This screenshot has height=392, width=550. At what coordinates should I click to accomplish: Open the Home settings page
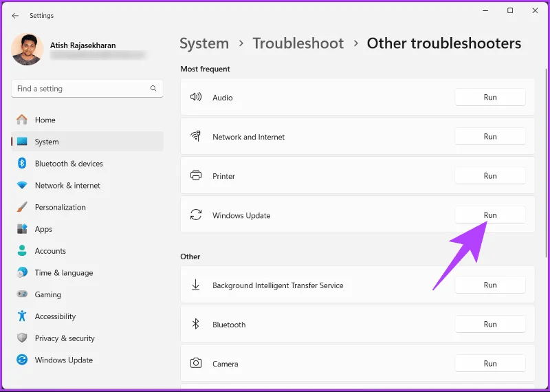coord(87,120)
